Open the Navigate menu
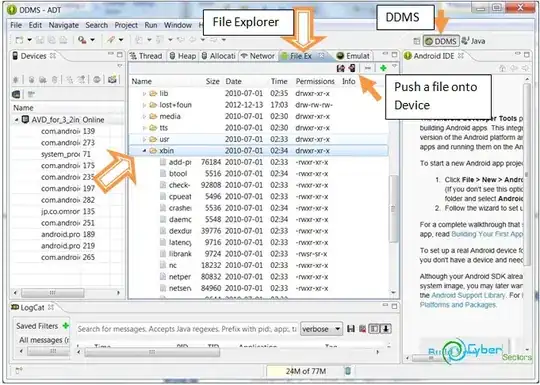 tap(64, 25)
